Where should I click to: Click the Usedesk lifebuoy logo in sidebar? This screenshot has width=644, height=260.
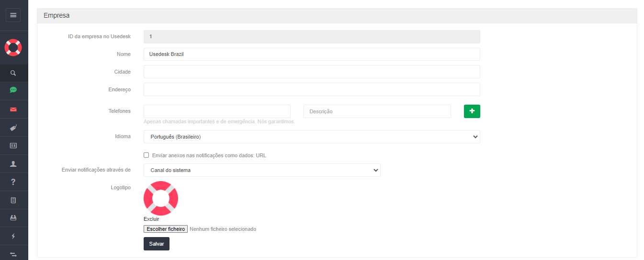[13, 47]
